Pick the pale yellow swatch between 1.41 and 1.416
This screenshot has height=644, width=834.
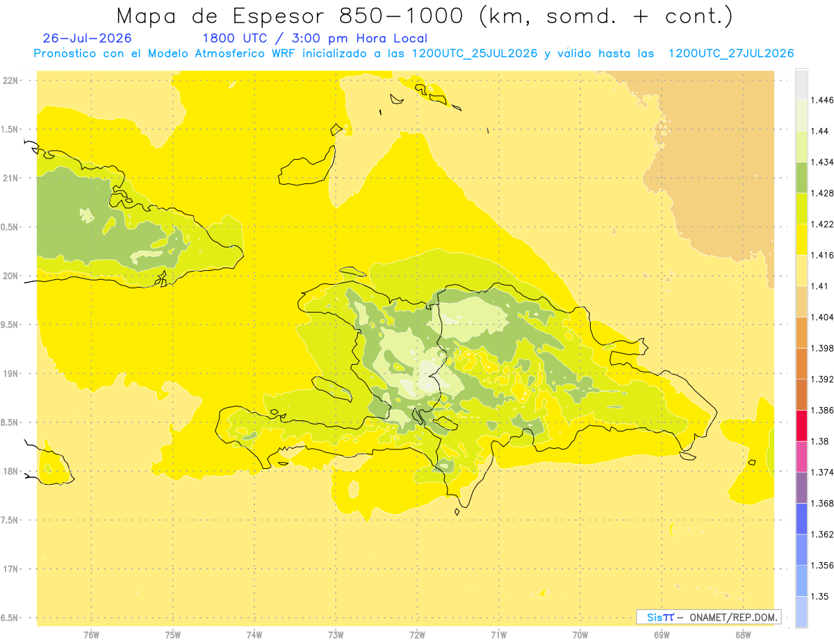(801, 270)
